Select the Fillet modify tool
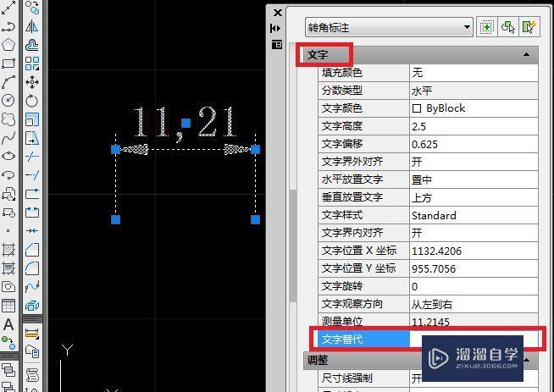Viewport: 554px width, 392px height. (x=32, y=268)
